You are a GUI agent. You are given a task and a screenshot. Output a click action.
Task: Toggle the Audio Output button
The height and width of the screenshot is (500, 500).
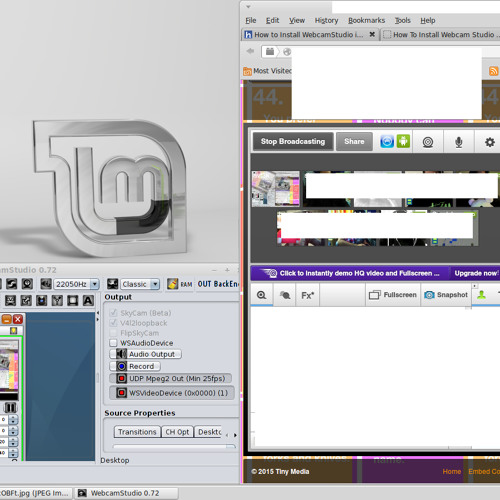145,354
